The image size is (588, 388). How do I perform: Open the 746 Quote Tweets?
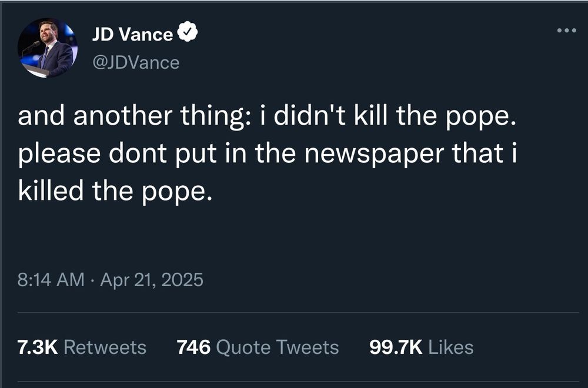pos(258,347)
